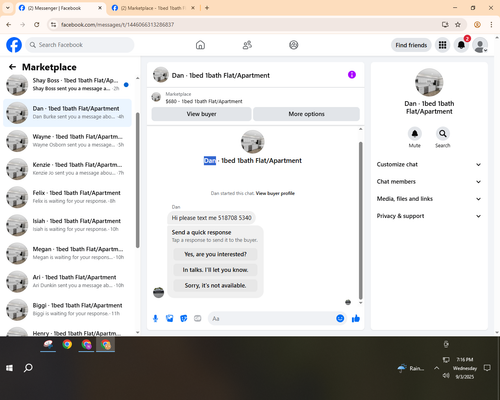The width and height of the screenshot is (500, 400).
Task: Click the browser reload icon
Action: (x=37, y=25)
